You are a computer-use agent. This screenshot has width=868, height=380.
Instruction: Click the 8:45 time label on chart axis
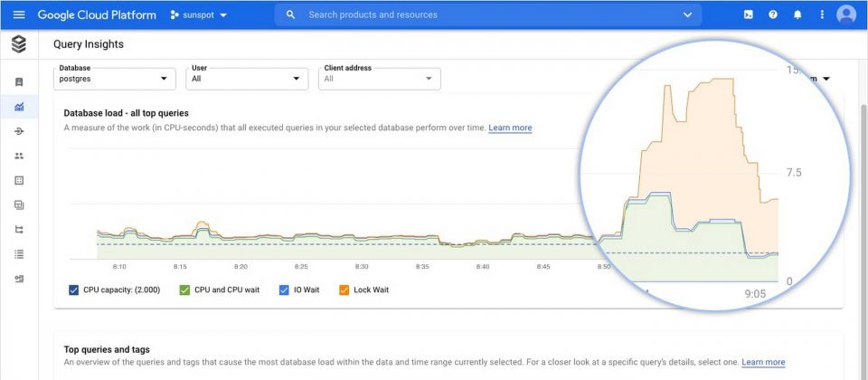pyautogui.click(x=543, y=267)
